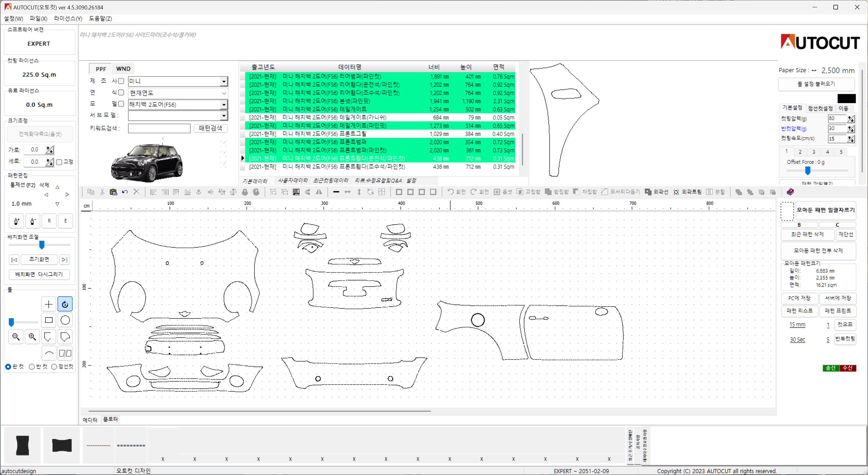Click the 배치화면 조절 slider handle

tap(42, 245)
